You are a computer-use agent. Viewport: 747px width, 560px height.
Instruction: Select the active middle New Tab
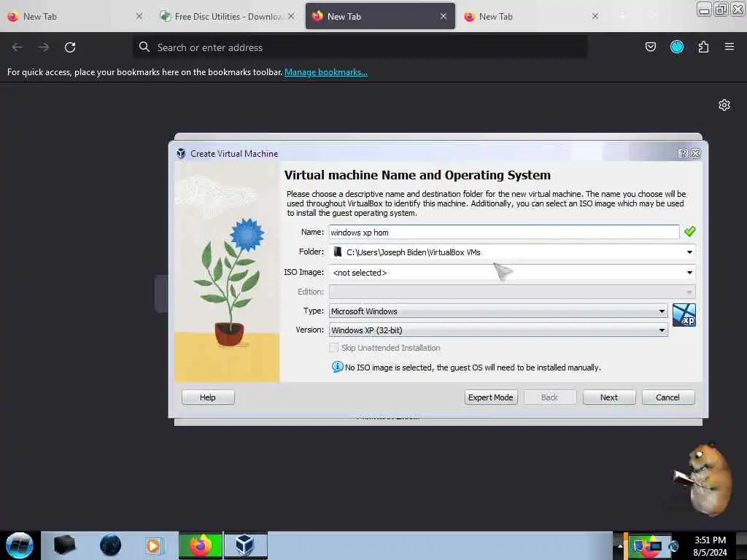[x=379, y=16]
